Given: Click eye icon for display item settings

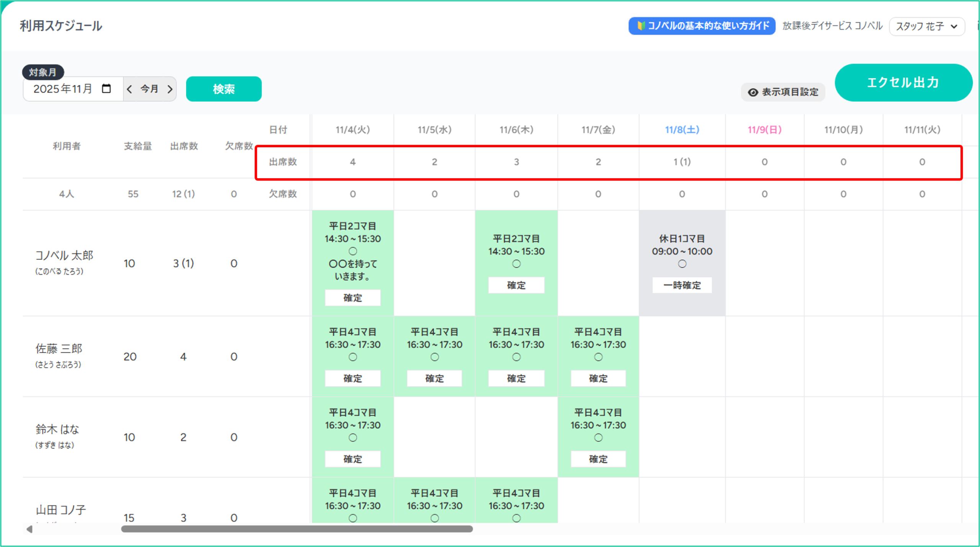Looking at the screenshot, I should point(753,92).
